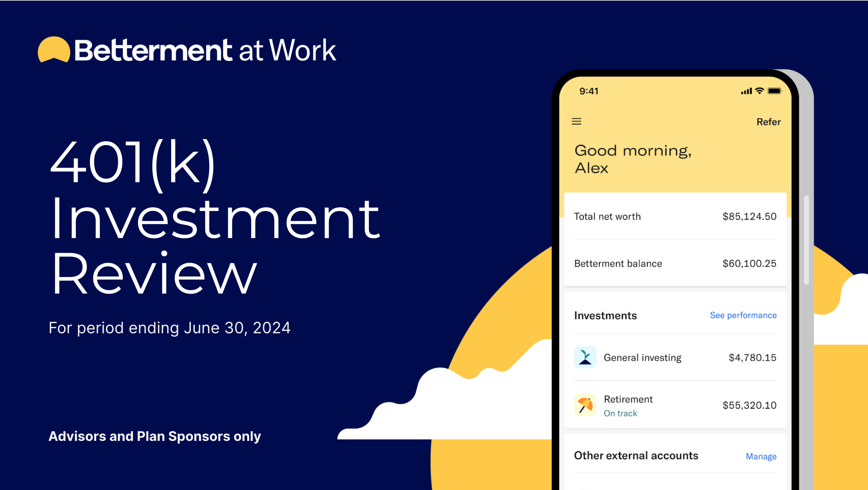Open the Refer menu option
Image resolution: width=868 pixels, height=490 pixels.
coord(769,121)
